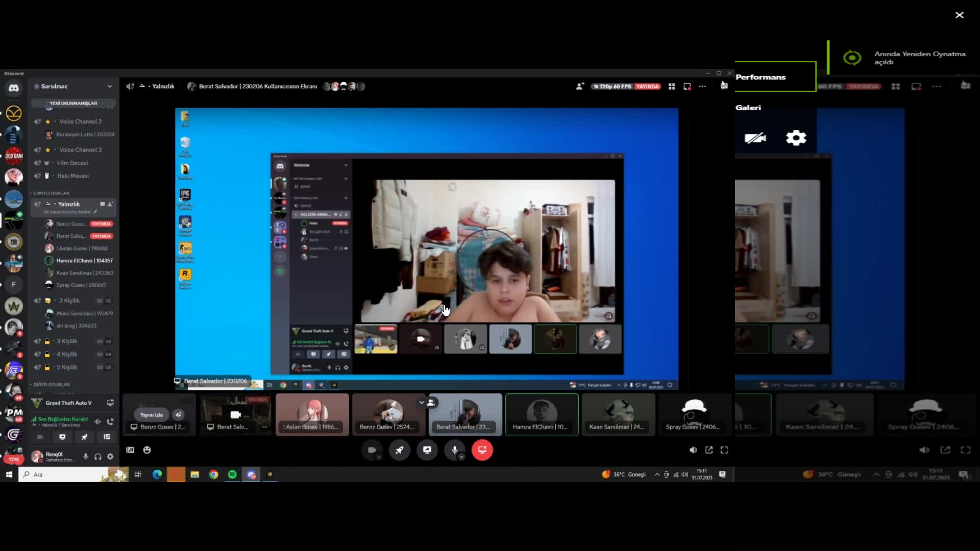Click the Yayını İzle button
Viewport: 980px width, 551px height.
coord(151,415)
